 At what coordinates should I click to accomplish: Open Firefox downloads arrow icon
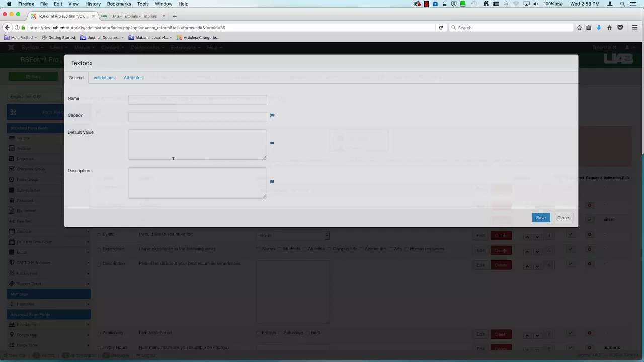(x=599, y=28)
